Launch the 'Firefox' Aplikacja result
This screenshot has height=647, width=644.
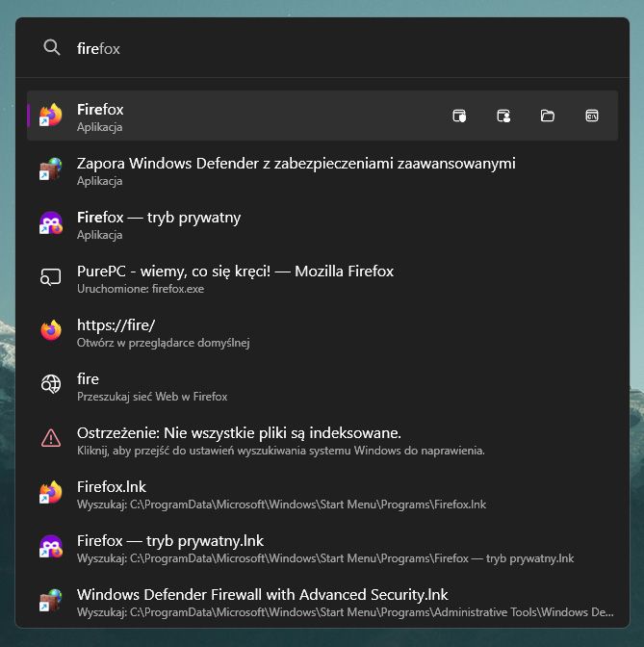[x=322, y=116]
